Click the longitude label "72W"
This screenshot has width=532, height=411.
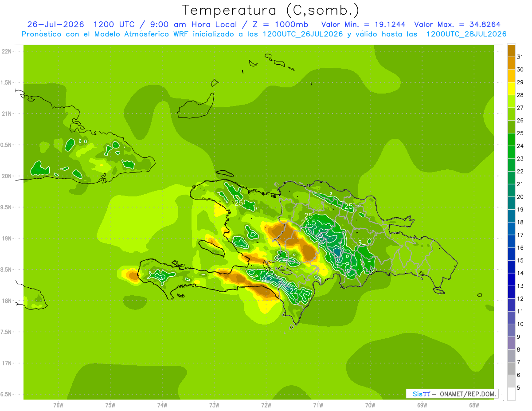(266, 405)
